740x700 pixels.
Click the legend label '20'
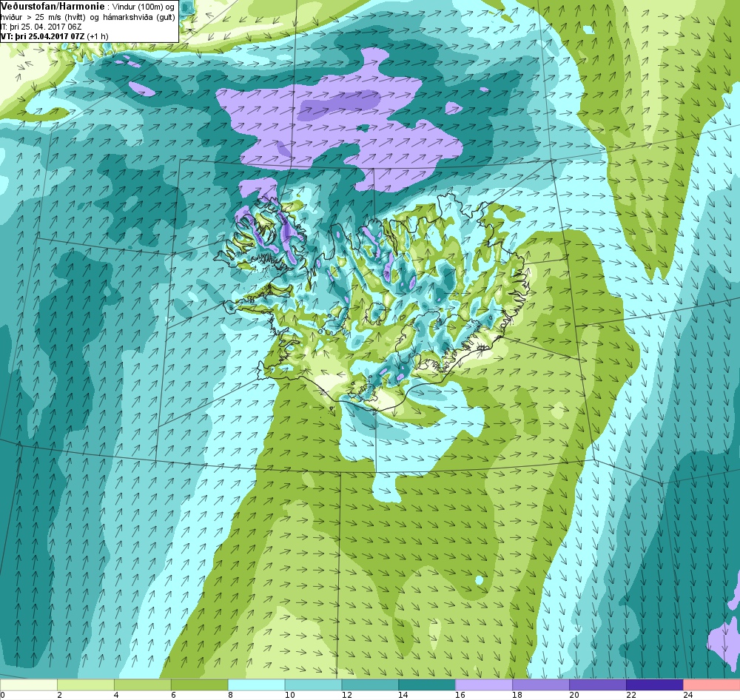(x=574, y=695)
